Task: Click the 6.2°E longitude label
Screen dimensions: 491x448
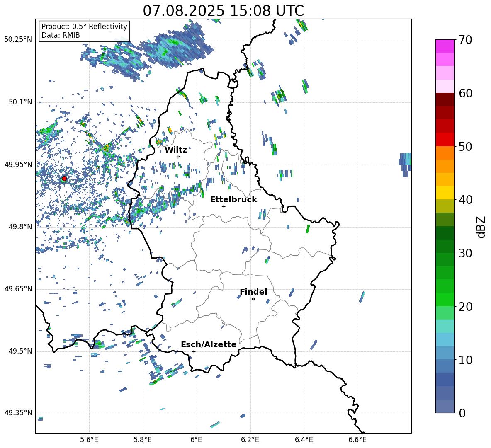Action: (250, 440)
